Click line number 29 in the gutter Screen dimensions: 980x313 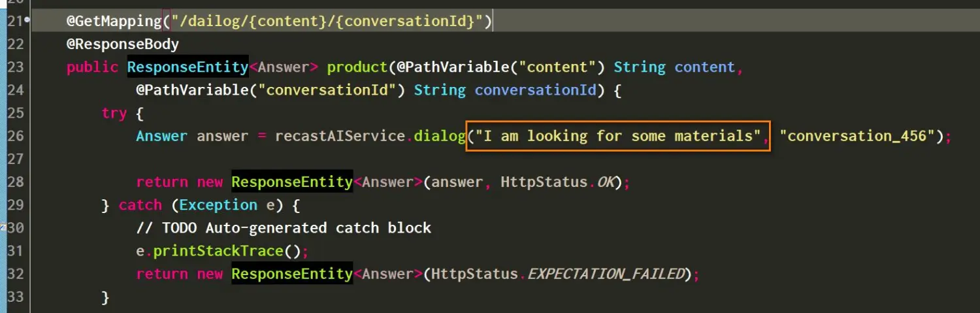point(14,205)
